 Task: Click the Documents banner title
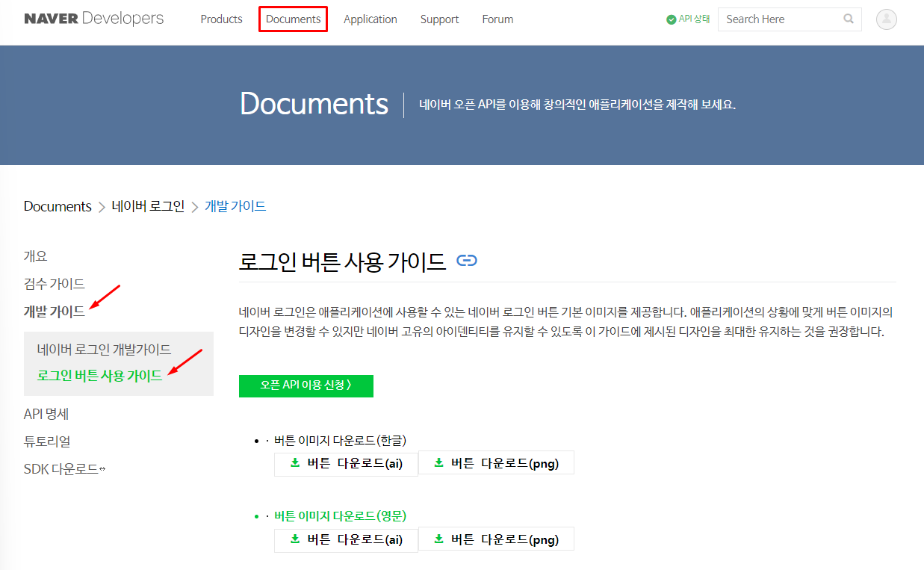(x=314, y=104)
